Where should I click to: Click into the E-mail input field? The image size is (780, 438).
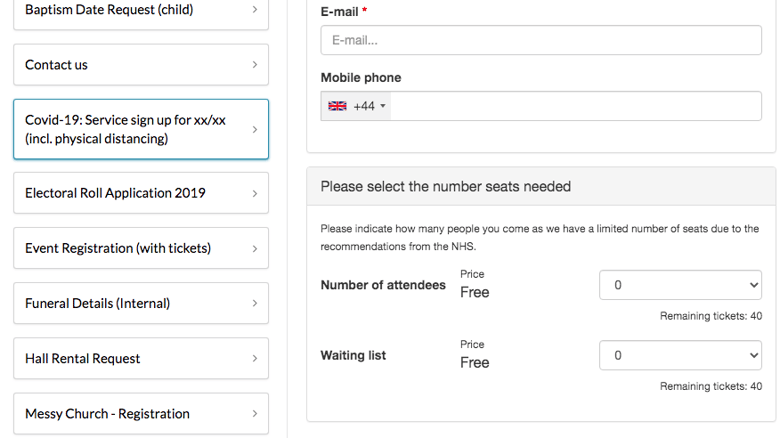pyautogui.click(x=541, y=40)
